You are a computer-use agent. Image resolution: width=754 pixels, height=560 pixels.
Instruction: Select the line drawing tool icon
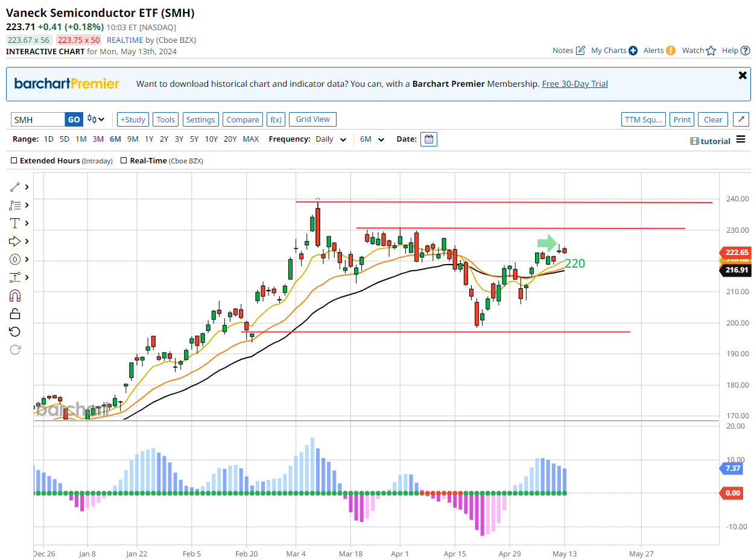[x=15, y=187]
